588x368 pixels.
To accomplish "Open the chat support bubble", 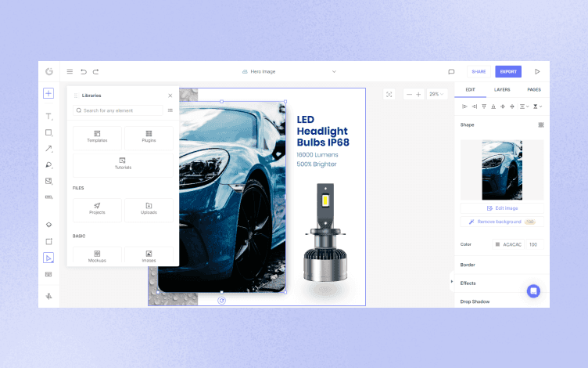I will [533, 291].
